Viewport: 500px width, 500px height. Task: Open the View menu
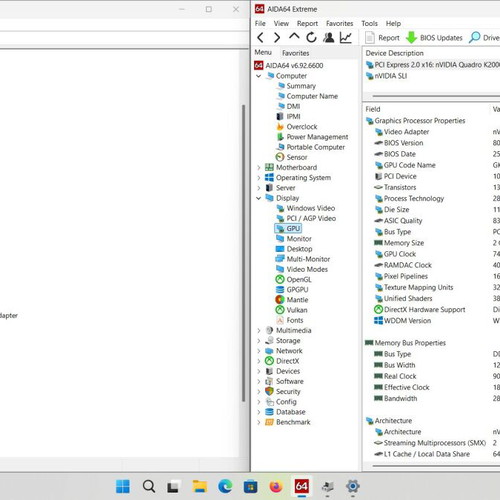(281, 23)
